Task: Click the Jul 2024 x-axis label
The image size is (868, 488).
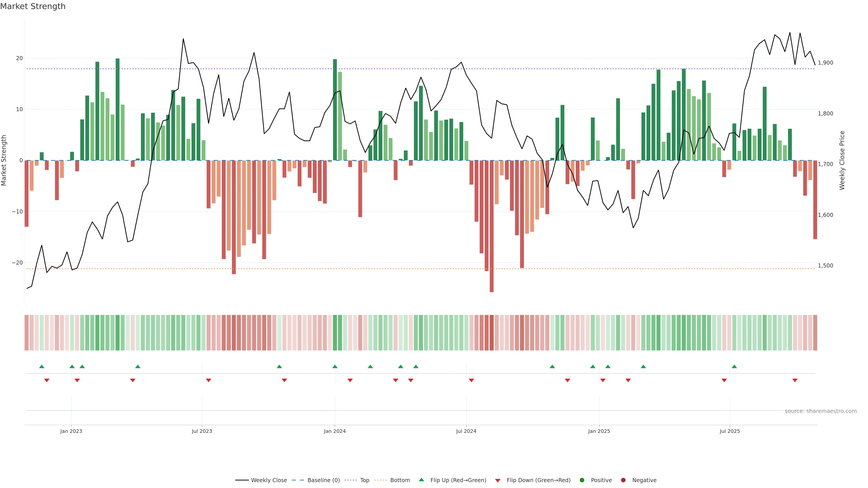Action: pyautogui.click(x=466, y=431)
